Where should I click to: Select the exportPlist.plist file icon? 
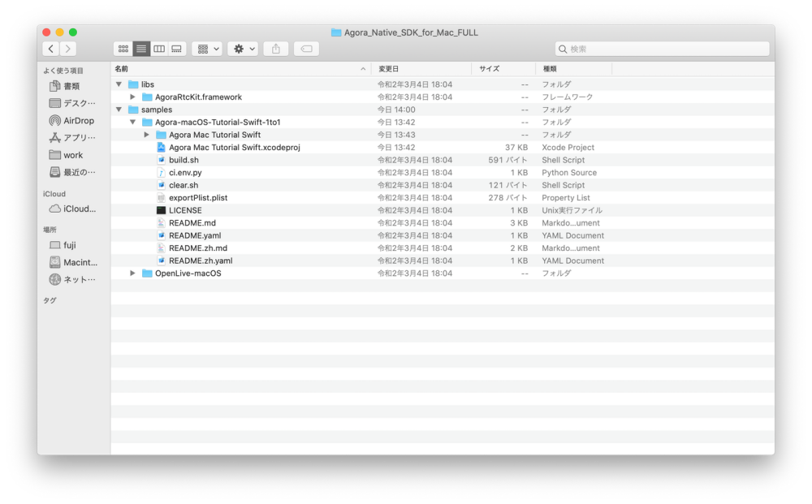161,198
